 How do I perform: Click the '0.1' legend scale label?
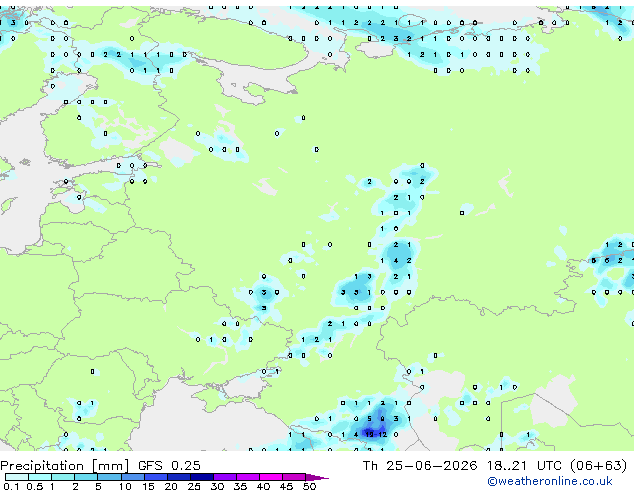(x=11, y=486)
